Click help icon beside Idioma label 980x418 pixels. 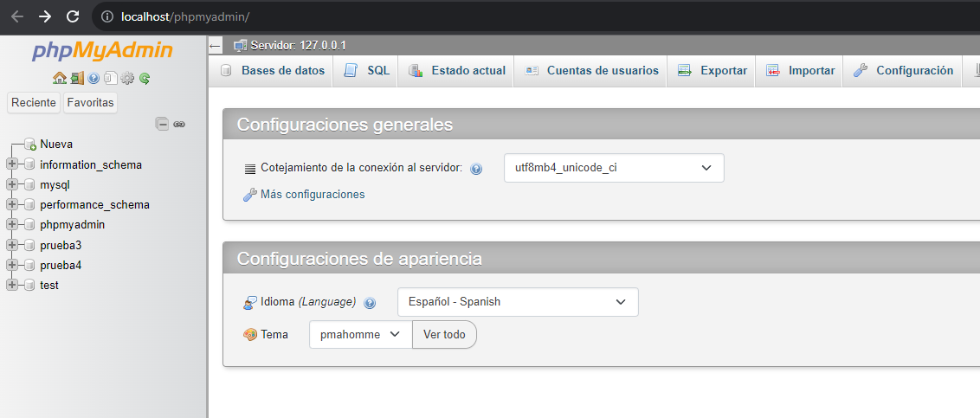pos(370,302)
